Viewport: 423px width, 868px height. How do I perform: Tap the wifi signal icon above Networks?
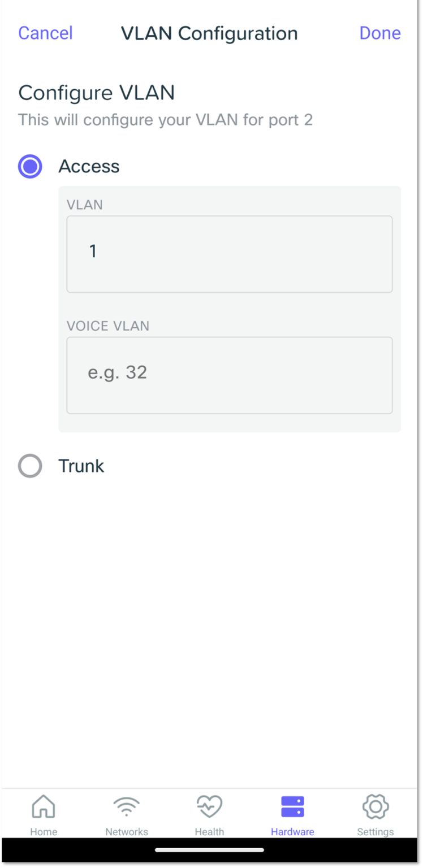126,806
